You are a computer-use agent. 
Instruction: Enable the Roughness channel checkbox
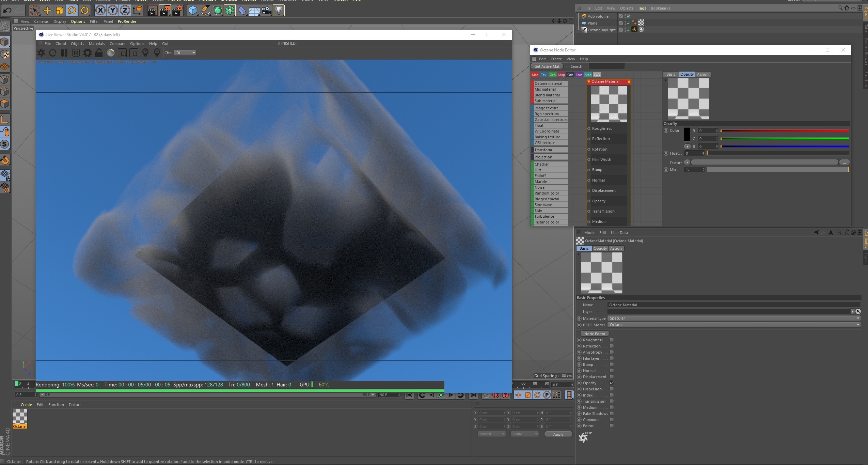(x=612, y=340)
